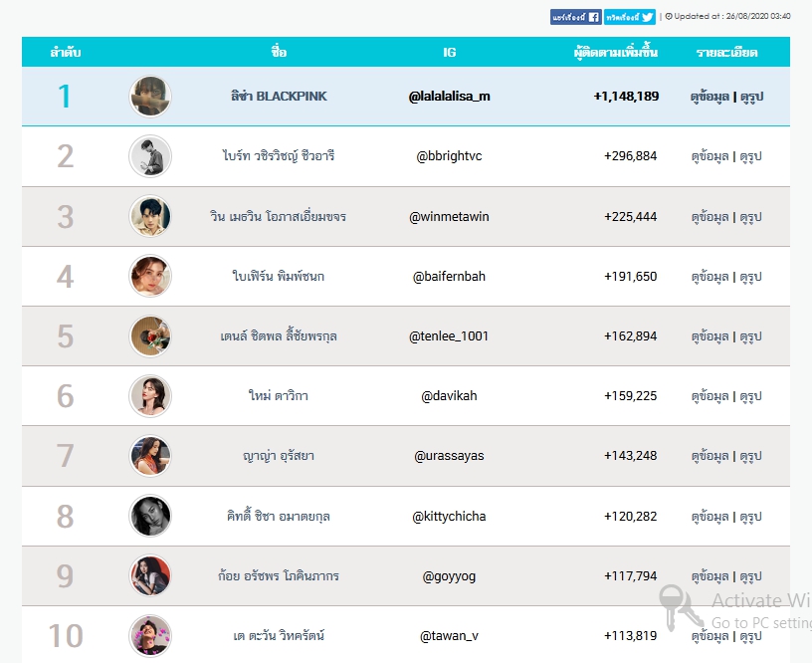812x663 pixels.
Task: Click the IG handle @urassayas
Action: click(x=449, y=456)
